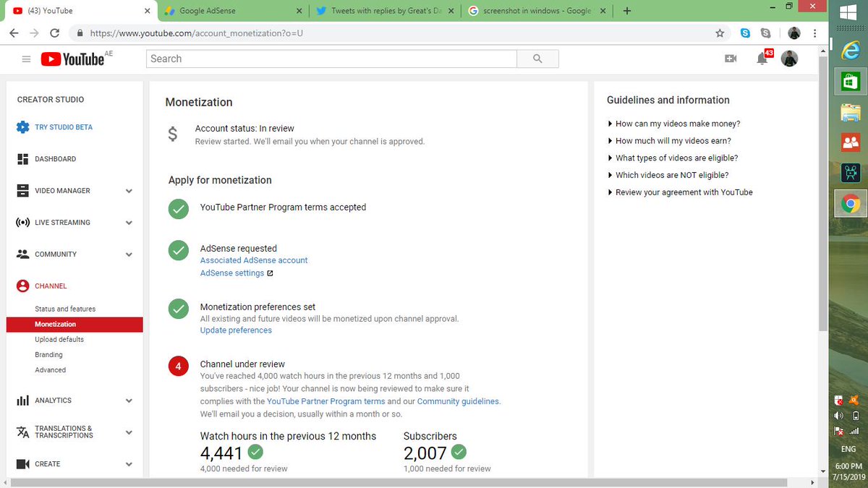868x488 pixels.
Task: Open the Community guidelines link
Action: pyautogui.click(x=458, y=401)
